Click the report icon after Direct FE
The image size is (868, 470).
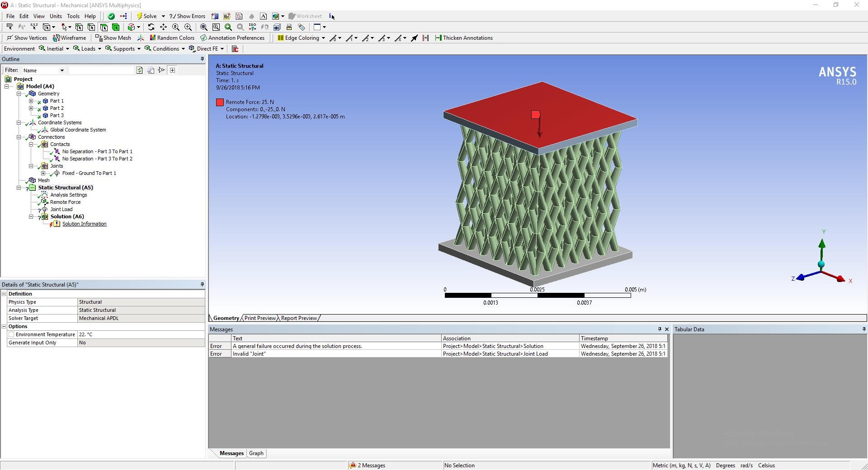235,49
